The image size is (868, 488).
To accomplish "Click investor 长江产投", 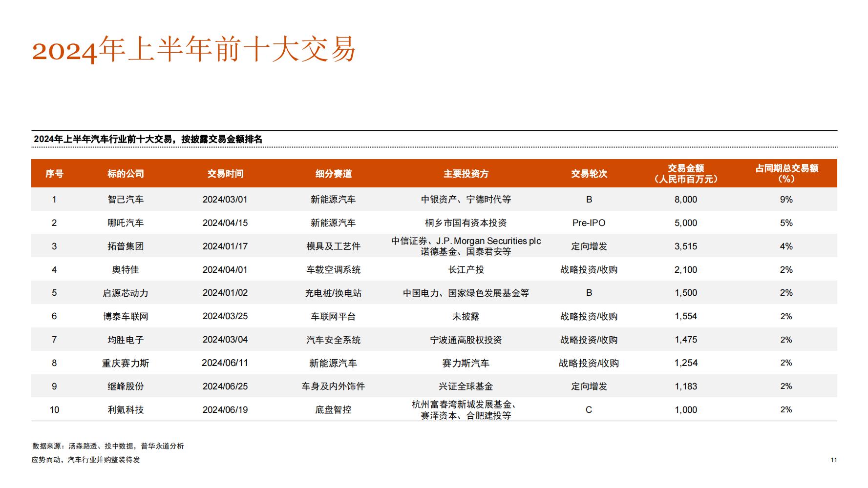I will [x=466, y=270].
